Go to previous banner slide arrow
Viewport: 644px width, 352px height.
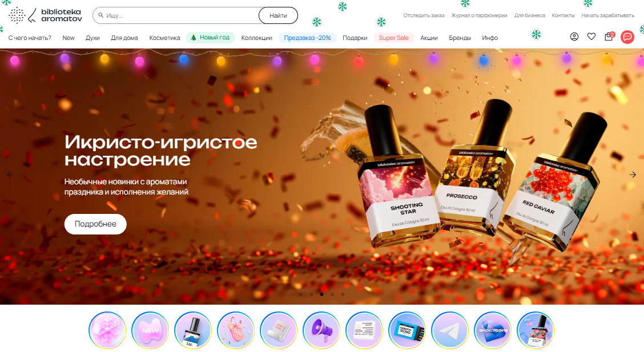pos(10,175)
